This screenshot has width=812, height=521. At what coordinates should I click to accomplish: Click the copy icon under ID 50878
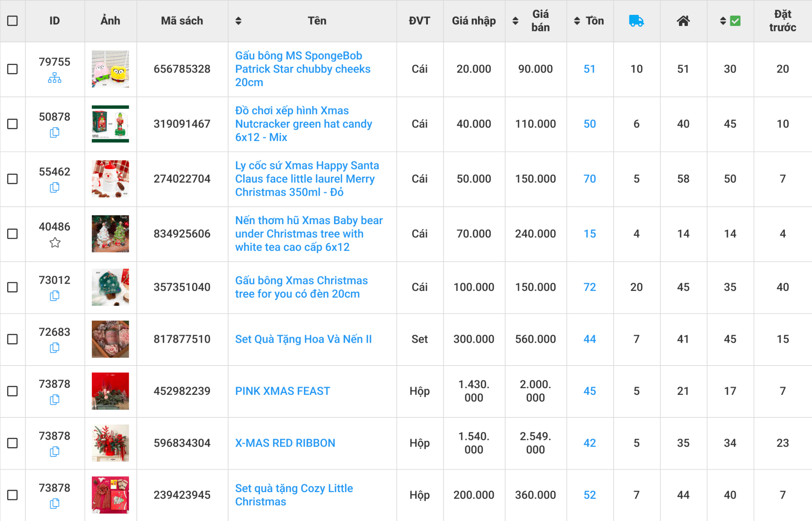point(54,133)
